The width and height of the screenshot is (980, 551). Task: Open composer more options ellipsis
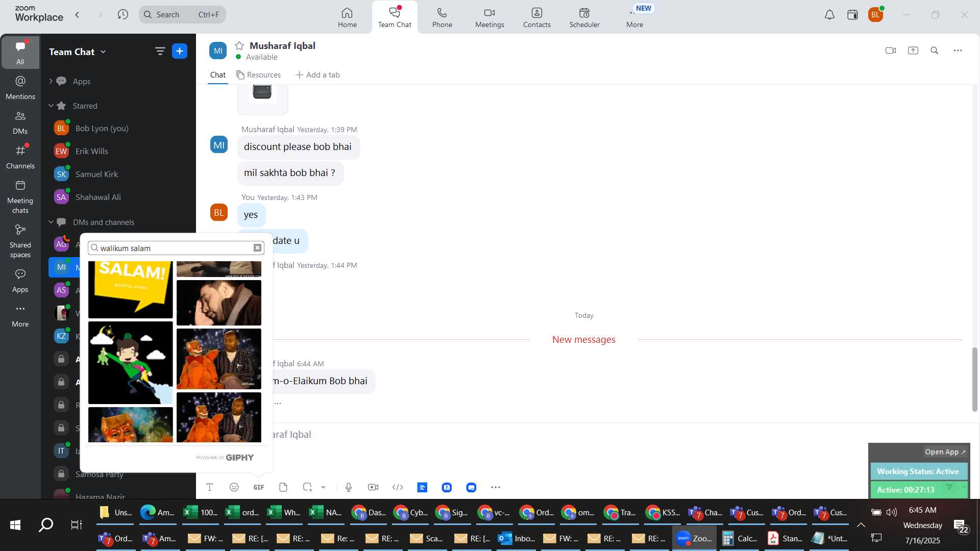click(x=496, y=487)
